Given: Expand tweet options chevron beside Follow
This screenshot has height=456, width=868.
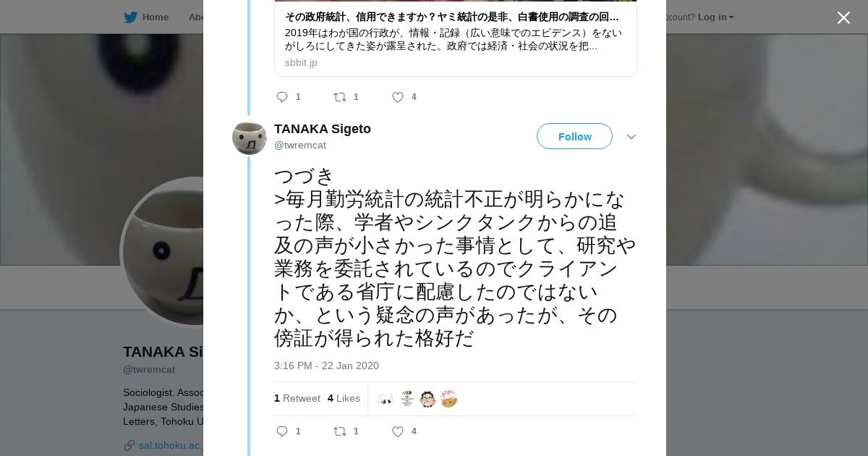Looking at the screenshot, I should point(631,137).
